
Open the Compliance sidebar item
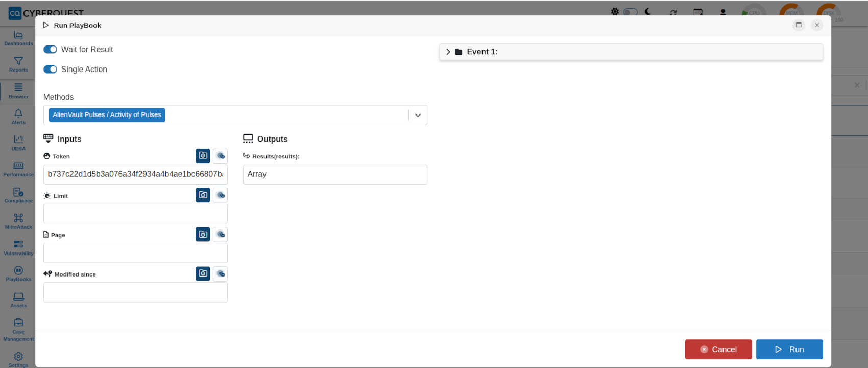click(x=18, y=195)
